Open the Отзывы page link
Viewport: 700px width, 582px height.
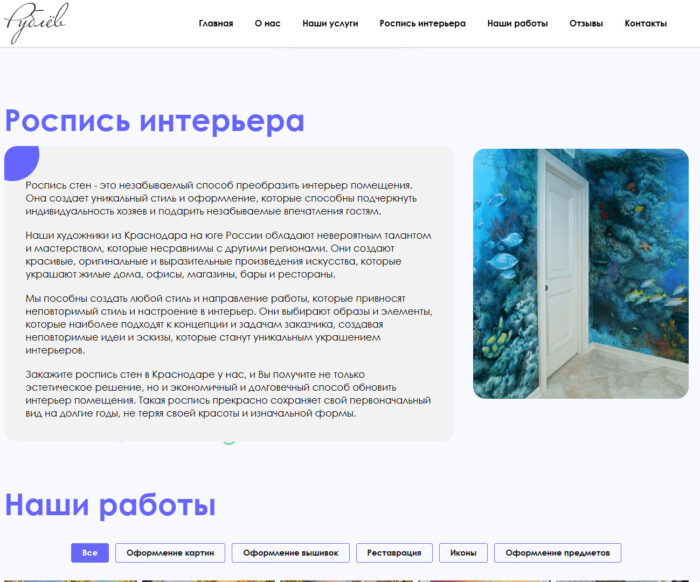586,23
